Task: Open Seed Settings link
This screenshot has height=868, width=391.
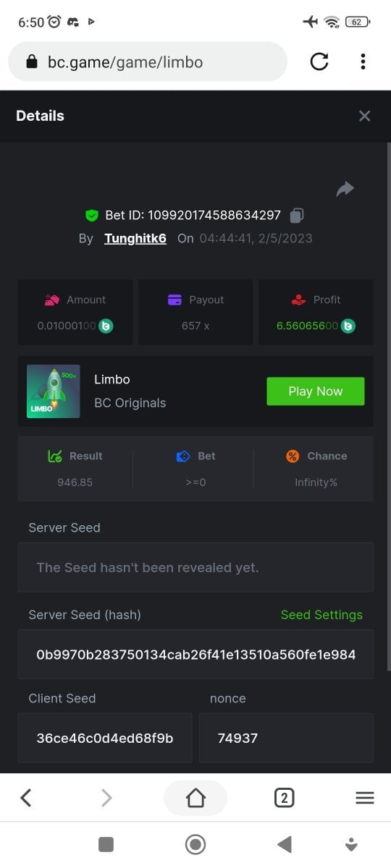Action: 321,615
